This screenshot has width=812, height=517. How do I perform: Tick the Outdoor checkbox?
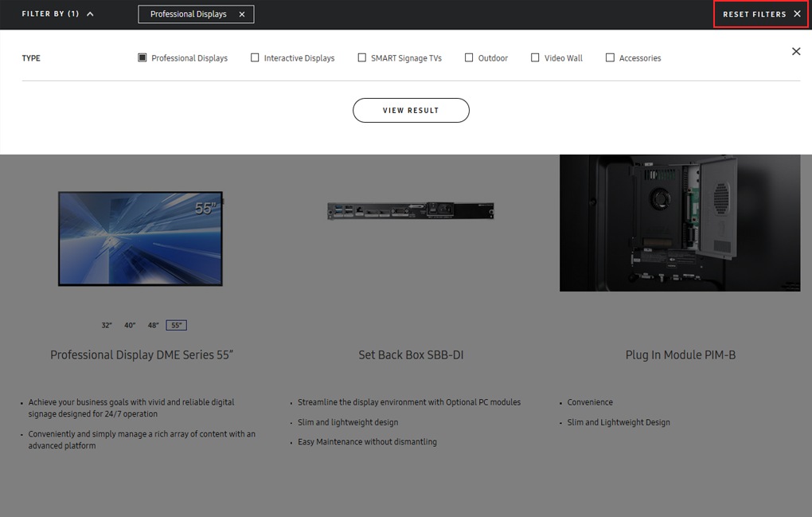(x=469, y=57)
